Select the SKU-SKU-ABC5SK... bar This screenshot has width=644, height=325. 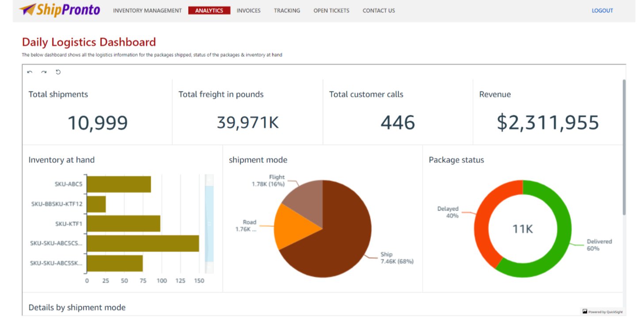(114, 263)
